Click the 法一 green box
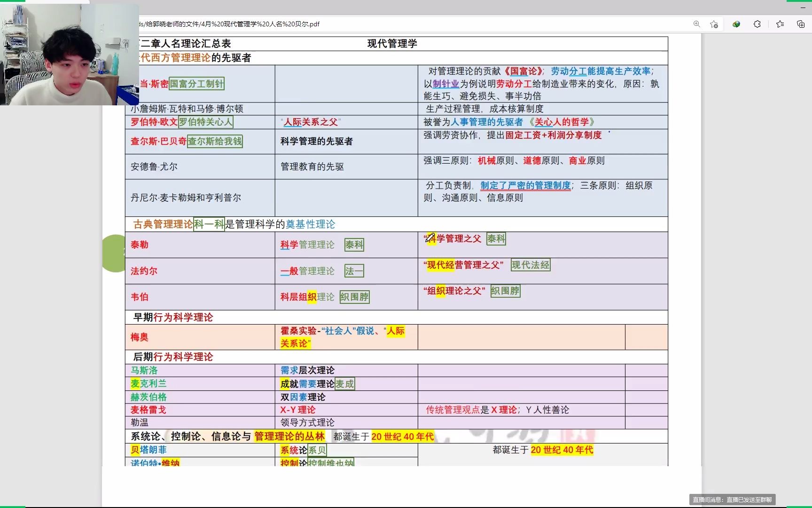This screenshot has height=508, width=812. tap(354, 271)
